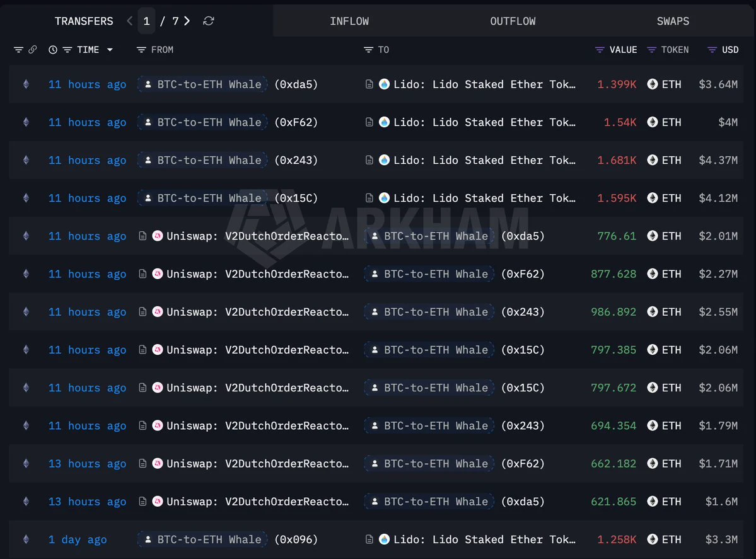Open the TOKEN column filter
This screenshot has width=756, height=559.
651,50
